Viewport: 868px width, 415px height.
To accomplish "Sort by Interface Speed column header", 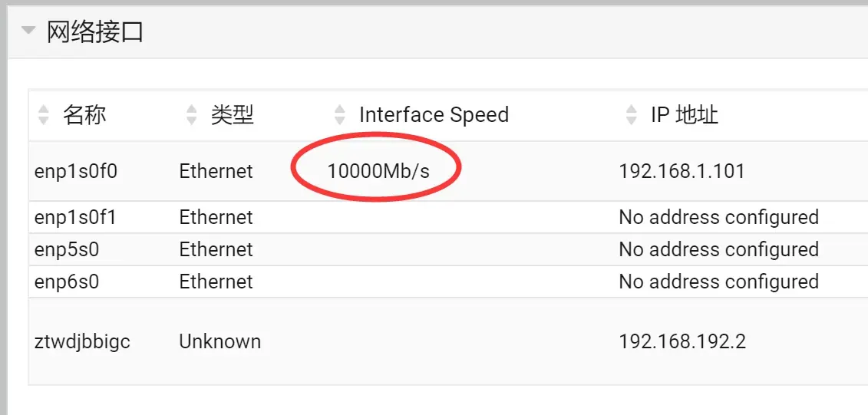I will coord(434,115).
